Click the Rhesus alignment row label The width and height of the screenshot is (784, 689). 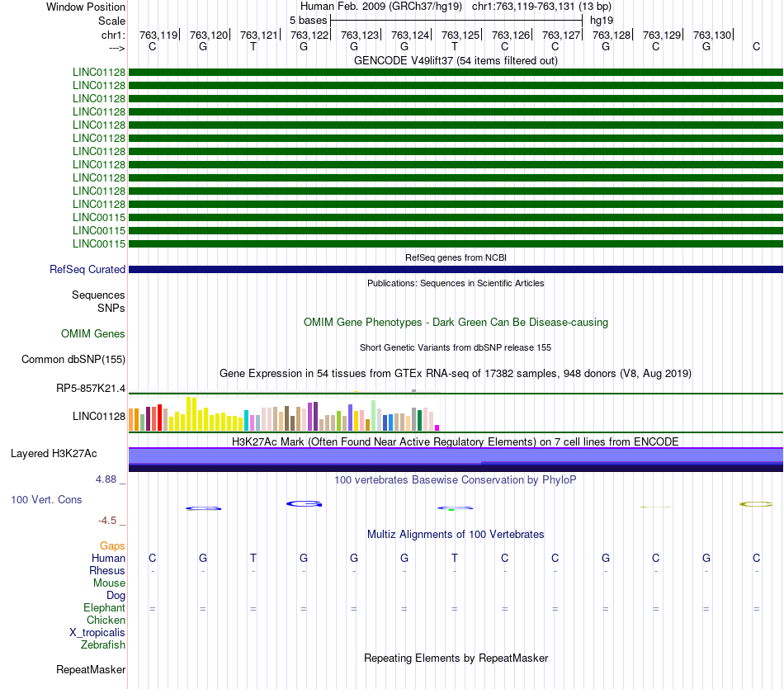[x=107, y=570]
